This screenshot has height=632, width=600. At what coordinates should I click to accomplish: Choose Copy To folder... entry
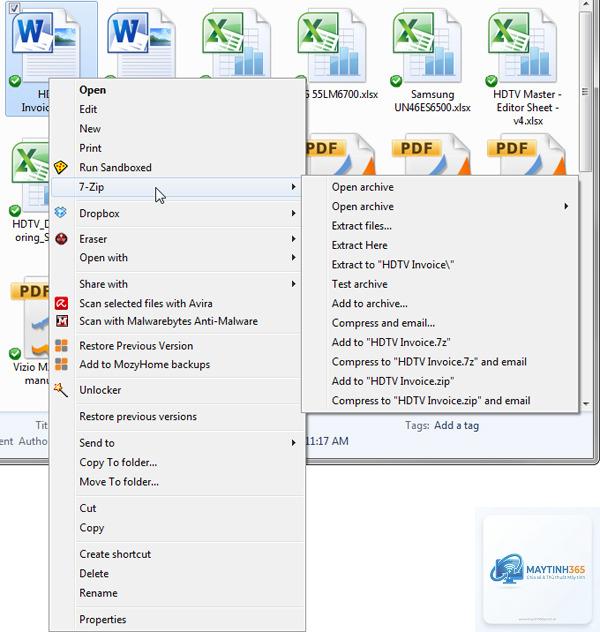coord(176,462)
